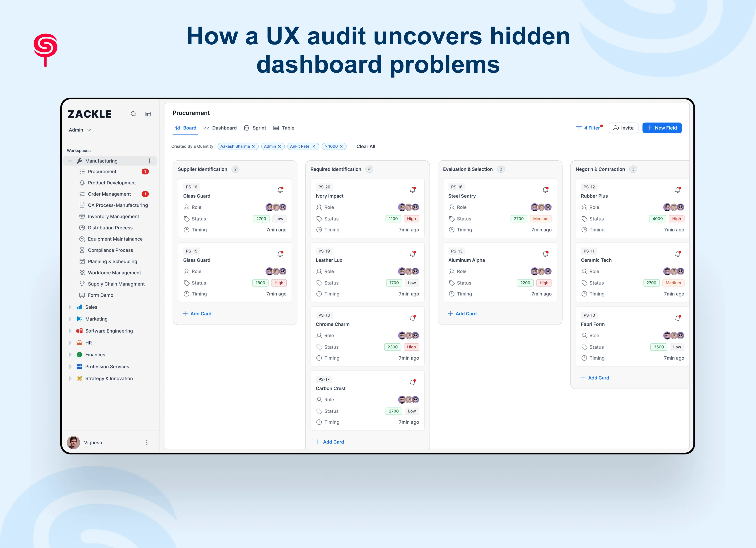Click notification bell on Fabri Form card
The image size is (756, 548).
point(678,318)
